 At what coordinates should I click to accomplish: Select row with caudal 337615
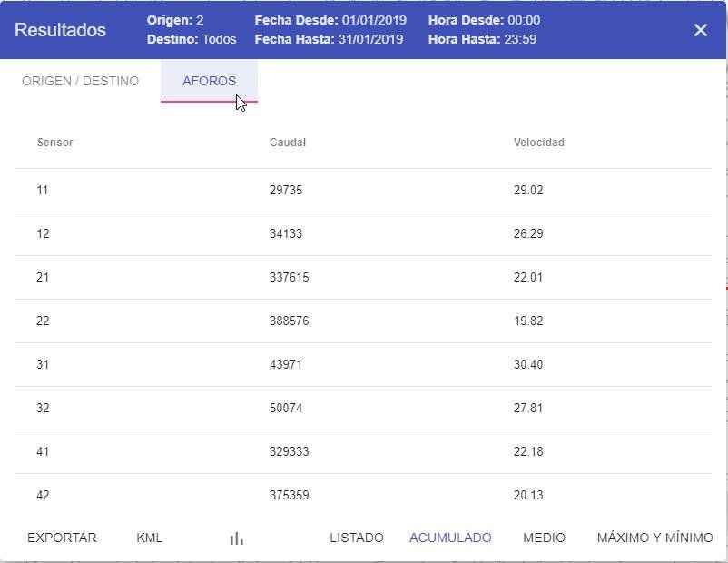click(x=289, y=278)
